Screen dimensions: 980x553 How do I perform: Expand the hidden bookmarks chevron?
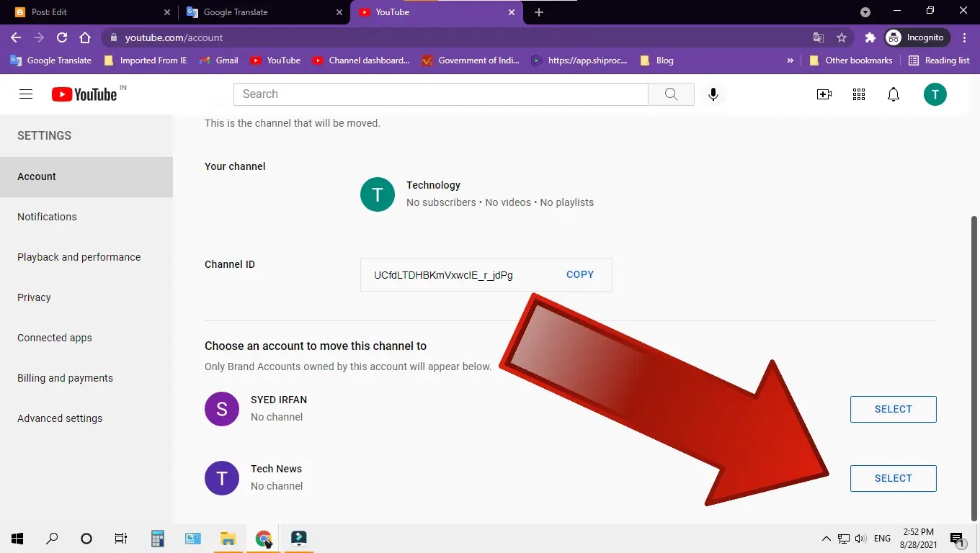pos(790,60)
